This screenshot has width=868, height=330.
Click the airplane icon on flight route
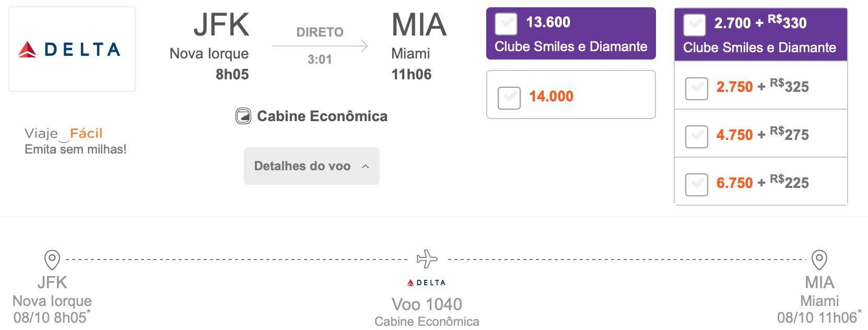point(427,259)
